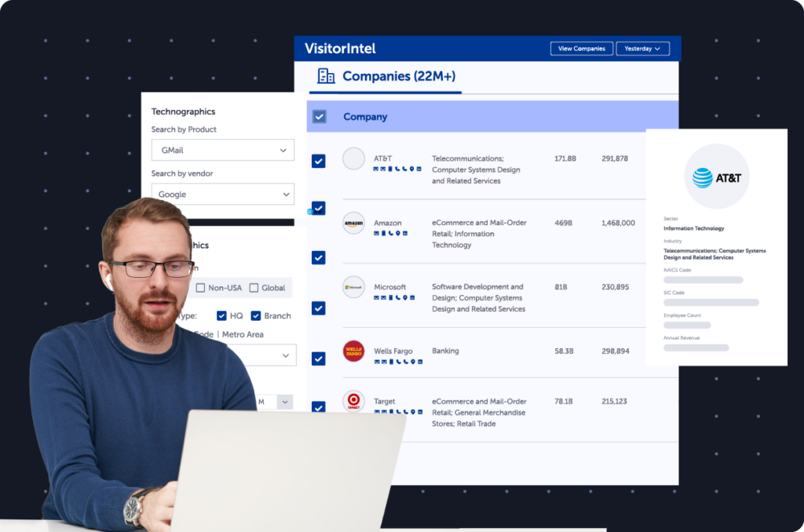The image size is (804, 532).
Task: Click the Metro Area option label
Action: pos(243,334)
